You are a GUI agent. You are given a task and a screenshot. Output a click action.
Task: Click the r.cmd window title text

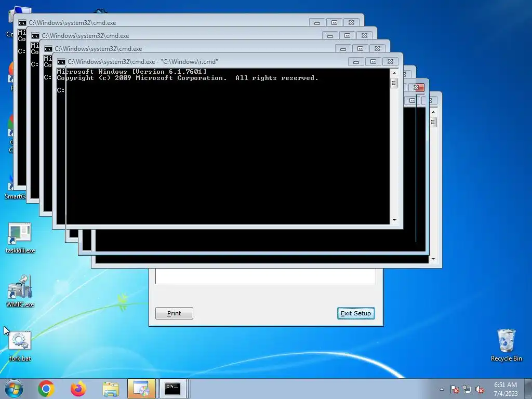(x=143, y=62)
